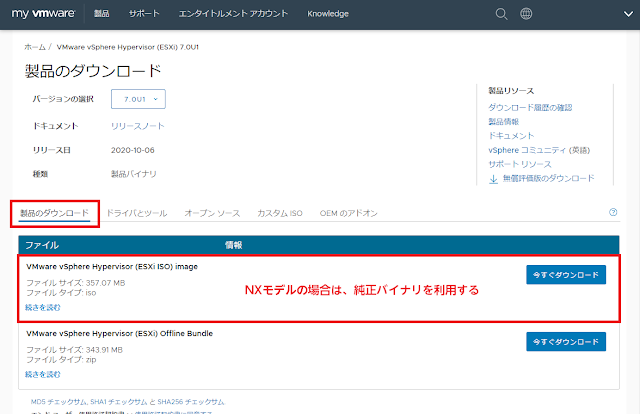640x414 pixels.
Task: Click the 357.07 MB file size text
Action: pos(105,283)
